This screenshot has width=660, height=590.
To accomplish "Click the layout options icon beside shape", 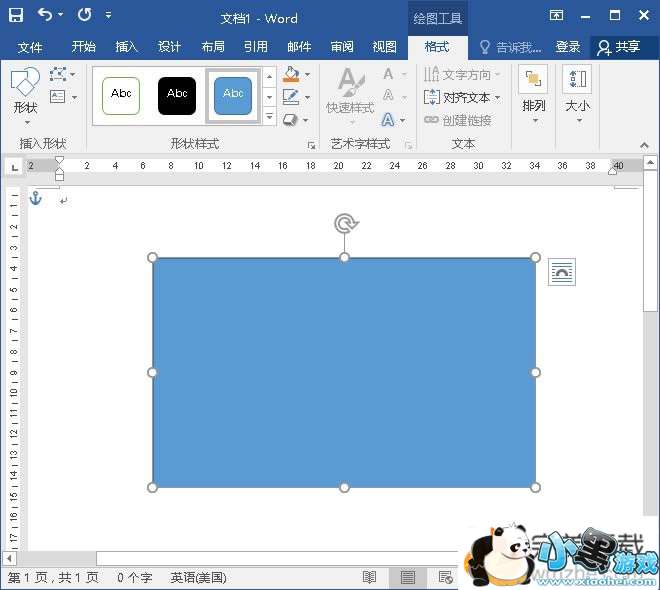I will click(562, 272).
